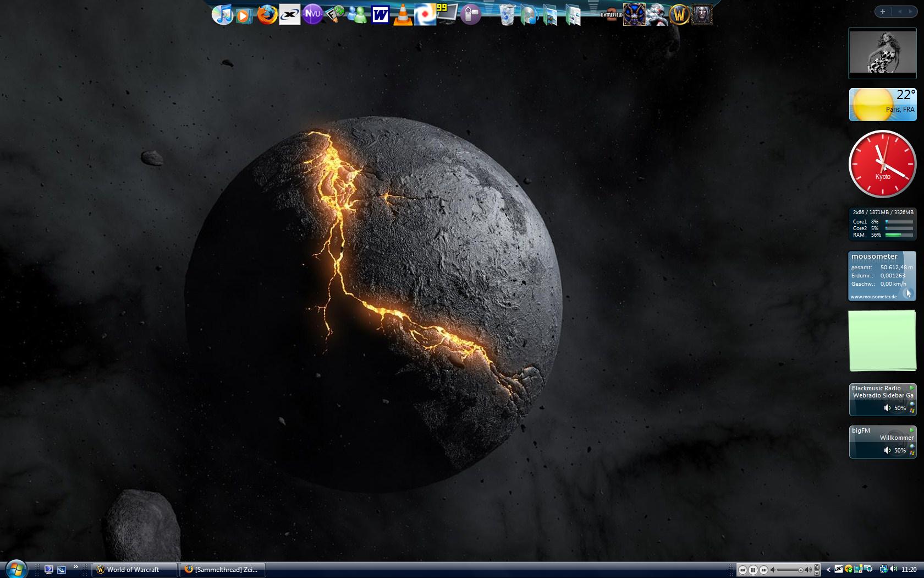
Task: Open the Windows Sidebar tray icon
Action: pyautogui.click(x=858, y=569)
